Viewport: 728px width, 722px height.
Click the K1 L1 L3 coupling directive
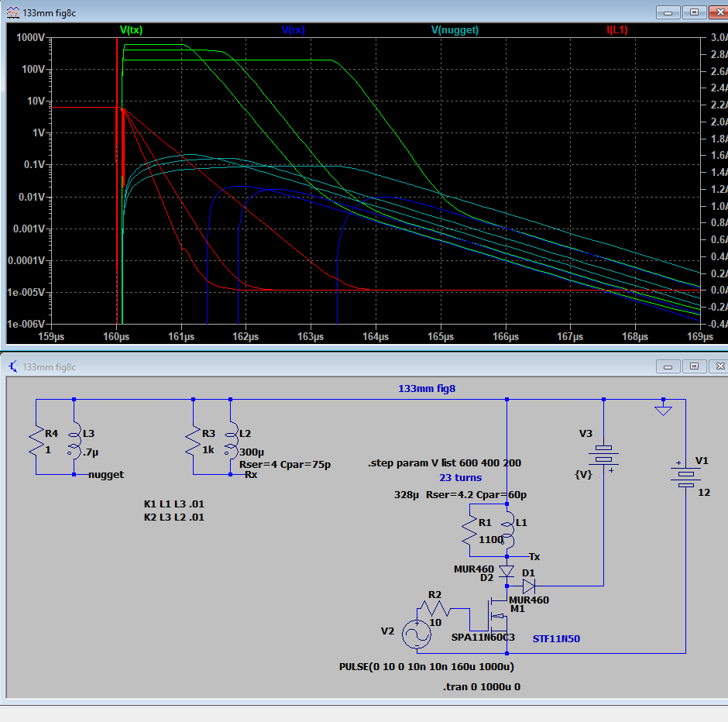(x=174, y=504)
